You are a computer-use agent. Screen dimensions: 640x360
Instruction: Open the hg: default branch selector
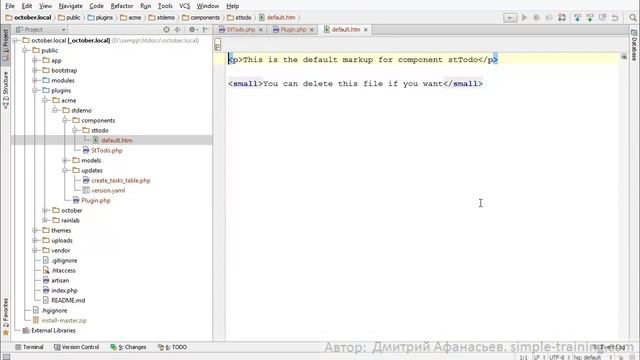click(x=593, y=357)
